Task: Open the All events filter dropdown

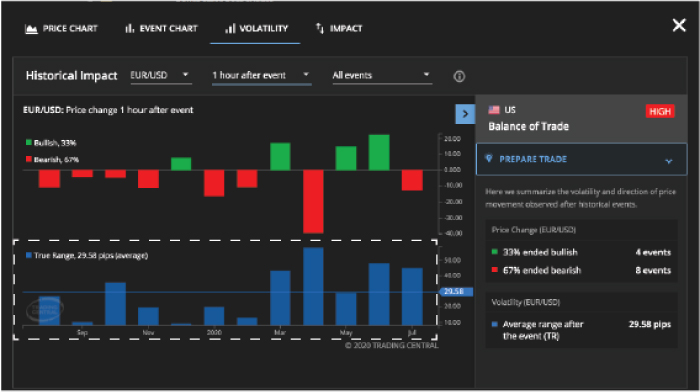Action: [382, 75]
